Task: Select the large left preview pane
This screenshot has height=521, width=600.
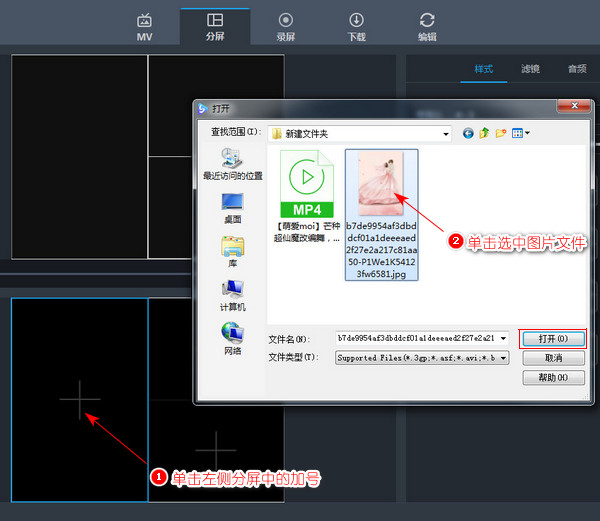Action: (80, 157)
